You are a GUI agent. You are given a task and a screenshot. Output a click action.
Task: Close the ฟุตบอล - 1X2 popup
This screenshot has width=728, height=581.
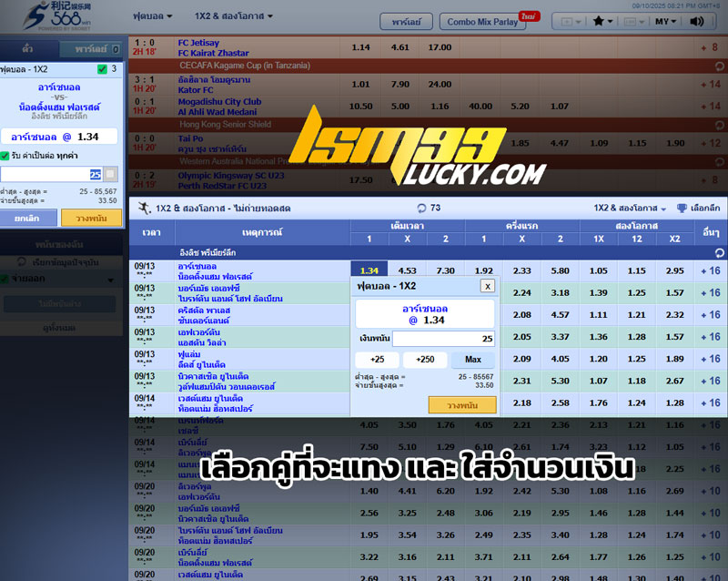[488, 286]
